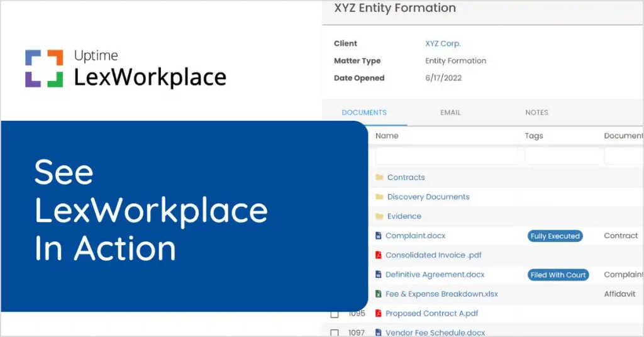This screenshot has height=337, width=644.
Task: Click the Word icon beside Vendor Fee Schedule
Action: point(378,333)
